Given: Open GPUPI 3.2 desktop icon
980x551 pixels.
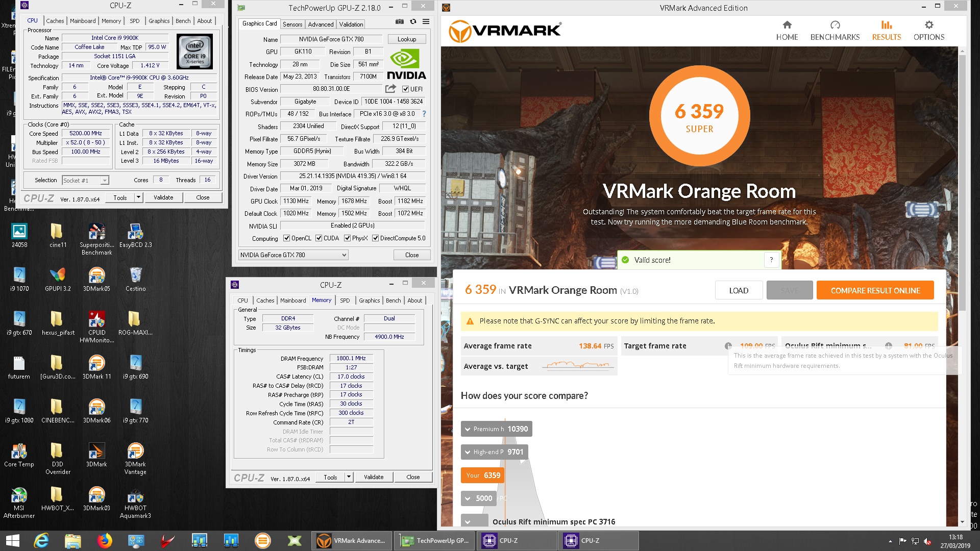Looking at the screenshot, I should 58,280.
